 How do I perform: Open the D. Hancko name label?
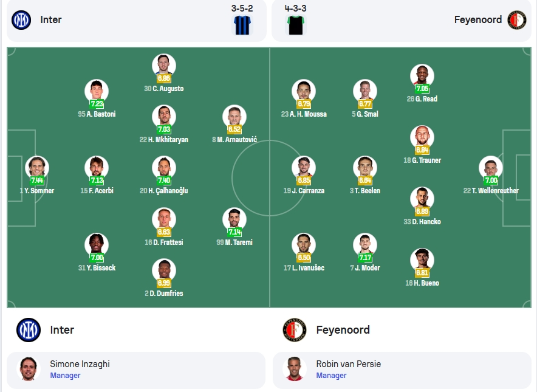point(422,222)
